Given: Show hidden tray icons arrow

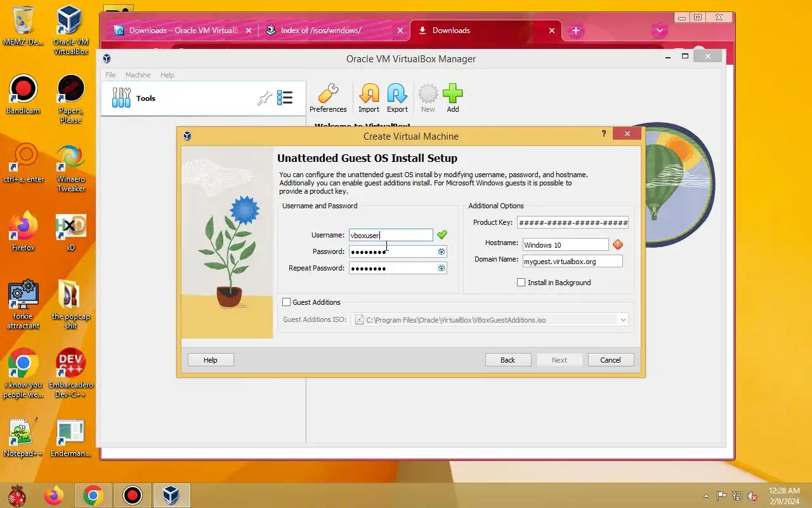Looking at the screenshot, I should [707, 496].
